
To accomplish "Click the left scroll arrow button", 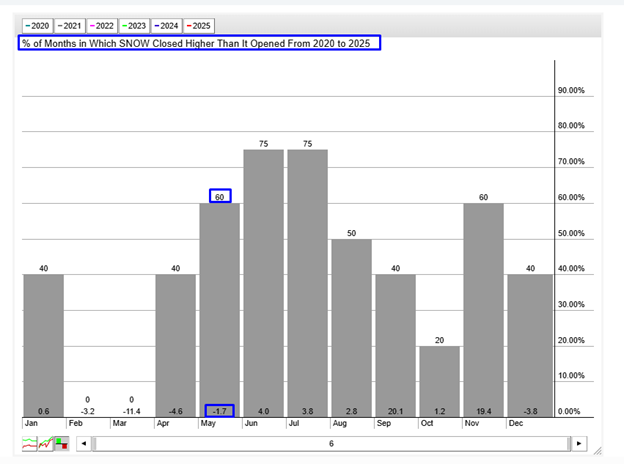I will click(x=84, y=443).
